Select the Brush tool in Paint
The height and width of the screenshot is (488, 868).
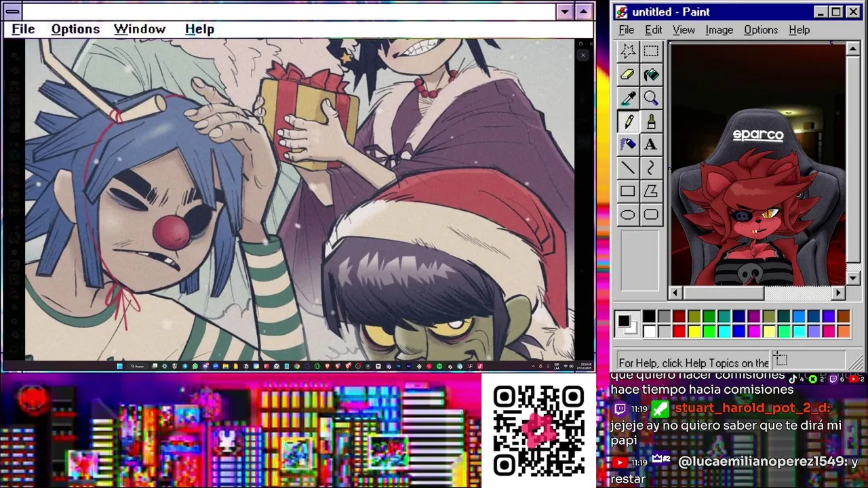(651, 122)
